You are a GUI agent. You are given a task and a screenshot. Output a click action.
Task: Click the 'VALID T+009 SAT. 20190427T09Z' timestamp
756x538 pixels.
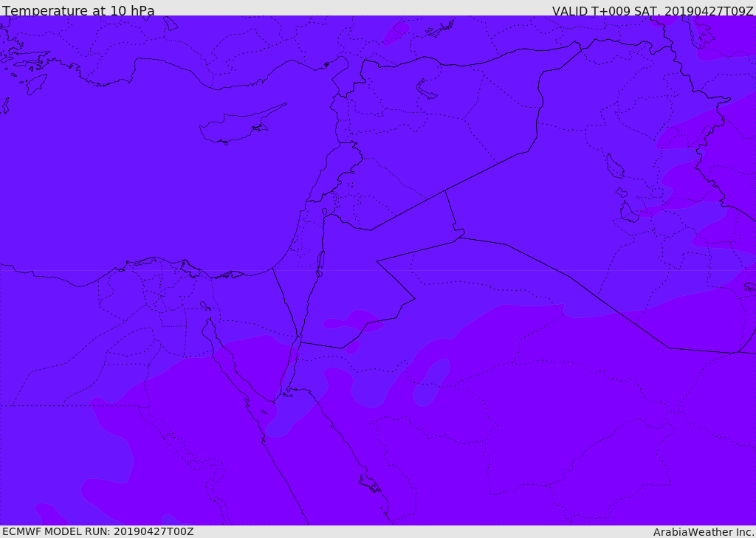[x=653, y=11]
